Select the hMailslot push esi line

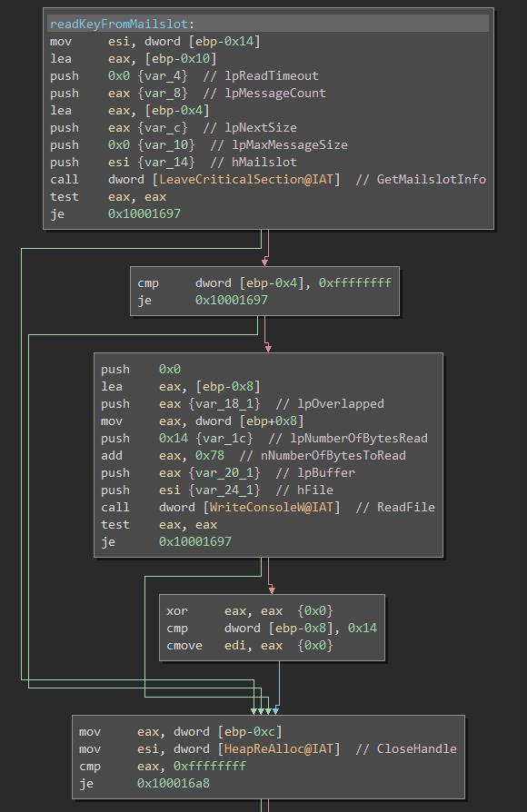pyautogui.click(x=173, y=162)
